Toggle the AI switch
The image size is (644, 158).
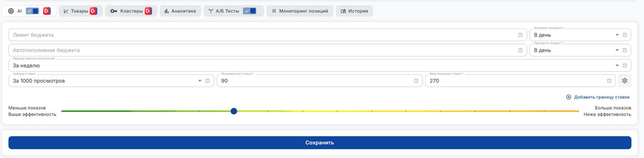click(x=32, y=11)
